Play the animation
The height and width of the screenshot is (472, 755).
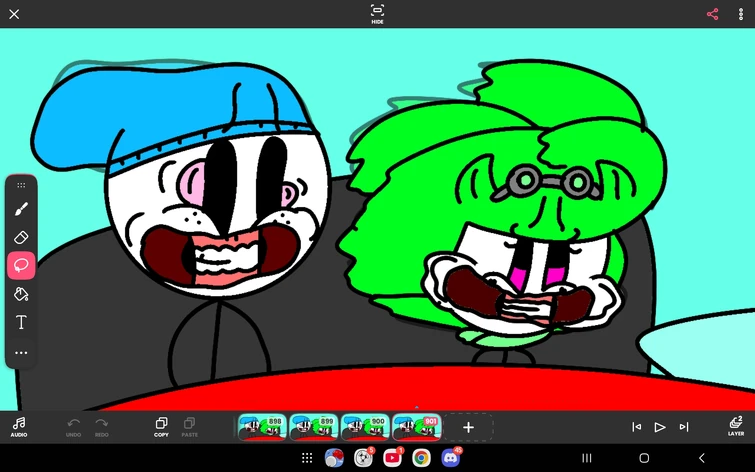[660, 427]
